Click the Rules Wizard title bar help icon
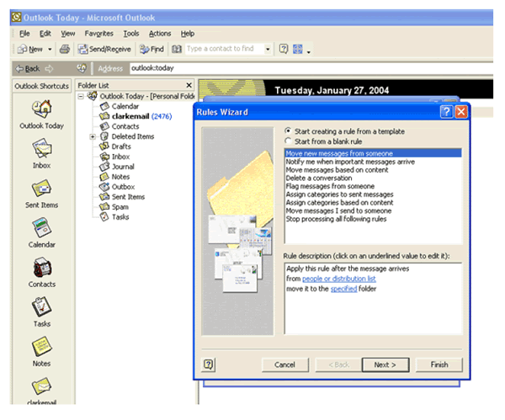The width and height of the screenshot is (505, 420). tap(446, 112)
